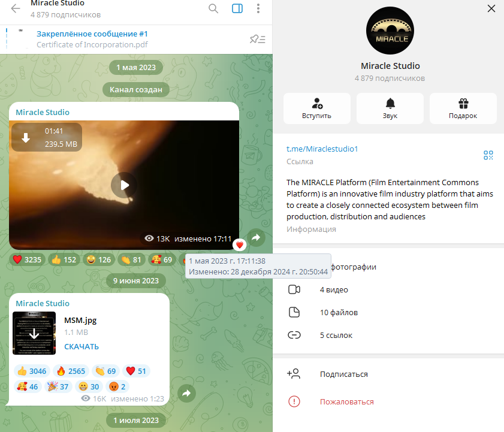Image resolution: width=504 pixels, height=432 pixels.
Task: Open the three-dot channel menu
Action: point(258,8)
